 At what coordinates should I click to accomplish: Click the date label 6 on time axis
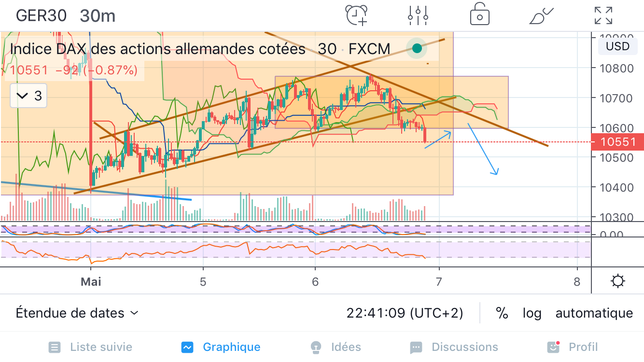coord(315,281)
